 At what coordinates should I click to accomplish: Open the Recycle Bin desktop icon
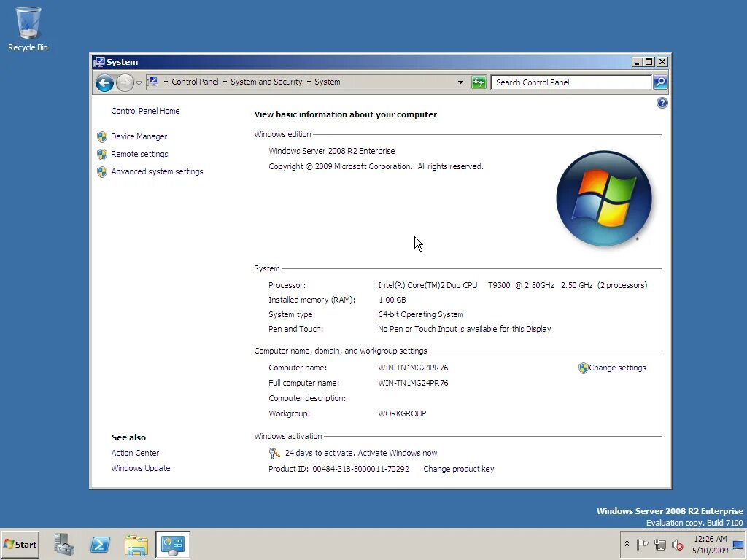28,28
